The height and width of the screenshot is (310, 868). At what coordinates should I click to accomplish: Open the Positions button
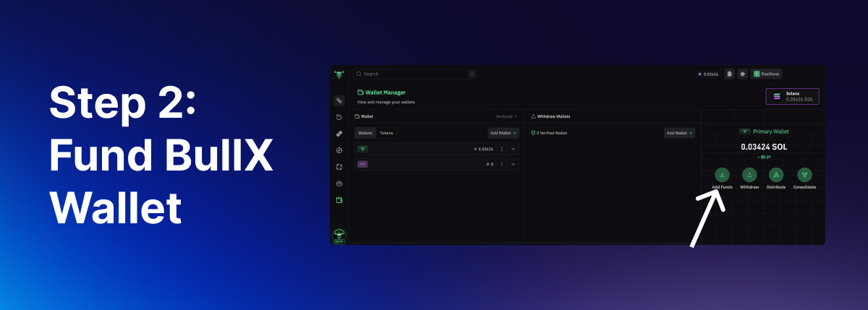click(766, 74)
